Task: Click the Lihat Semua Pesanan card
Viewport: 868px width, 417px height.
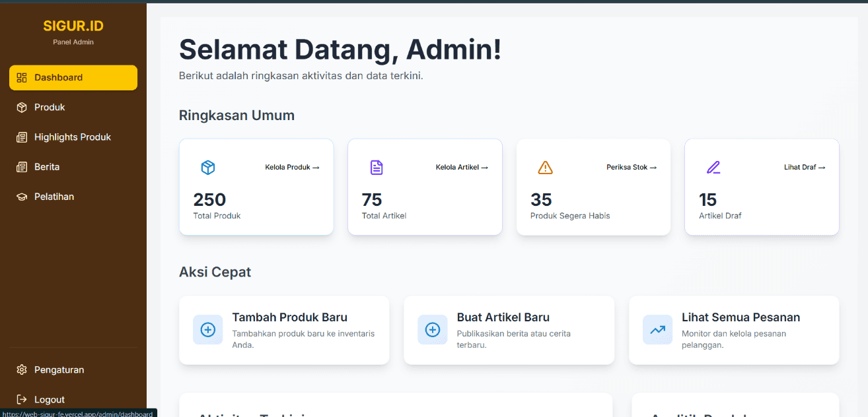Action: [734, 330]
